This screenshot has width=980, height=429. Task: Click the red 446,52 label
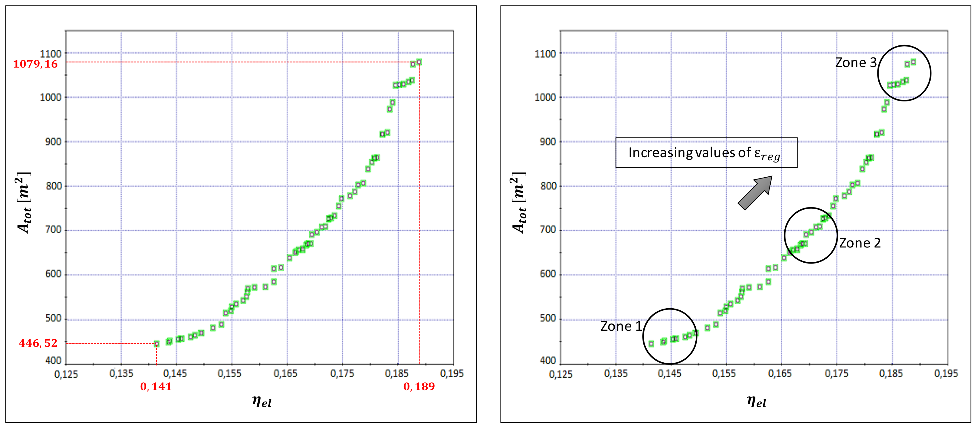[38, 343]
